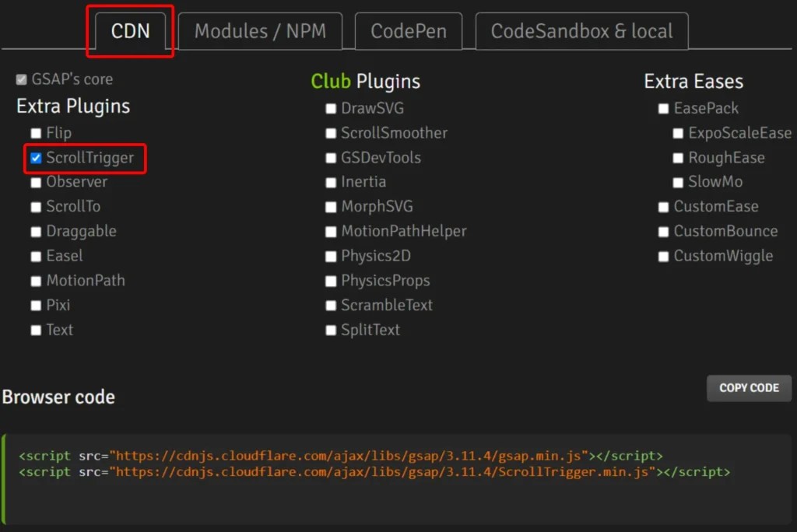Enable the ScrambleText plugin
797x532 pixels.
331,305
